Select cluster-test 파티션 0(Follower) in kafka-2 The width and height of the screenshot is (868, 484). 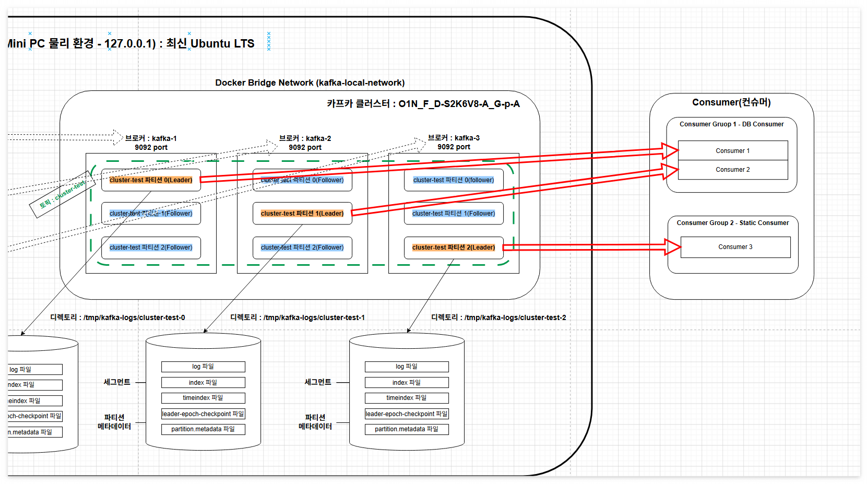tap(302, 180)
